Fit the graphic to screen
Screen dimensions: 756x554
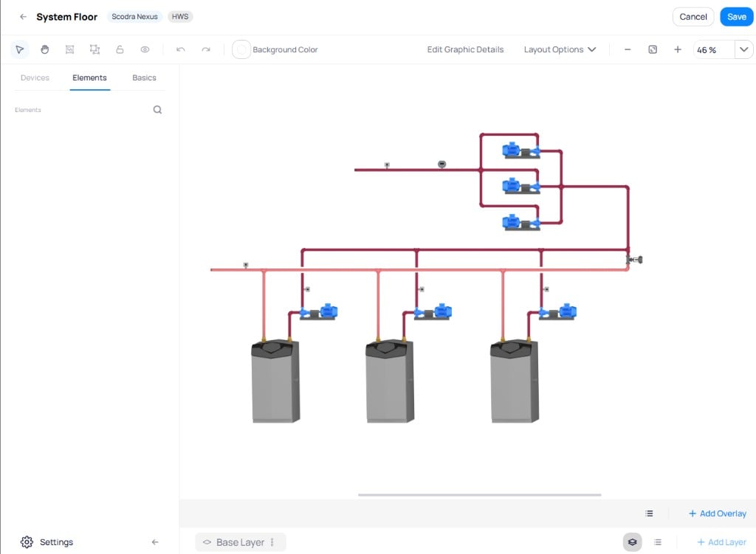653,49
